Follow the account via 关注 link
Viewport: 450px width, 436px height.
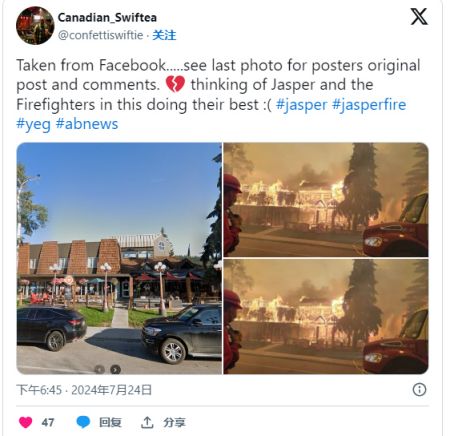click(164, 35)
